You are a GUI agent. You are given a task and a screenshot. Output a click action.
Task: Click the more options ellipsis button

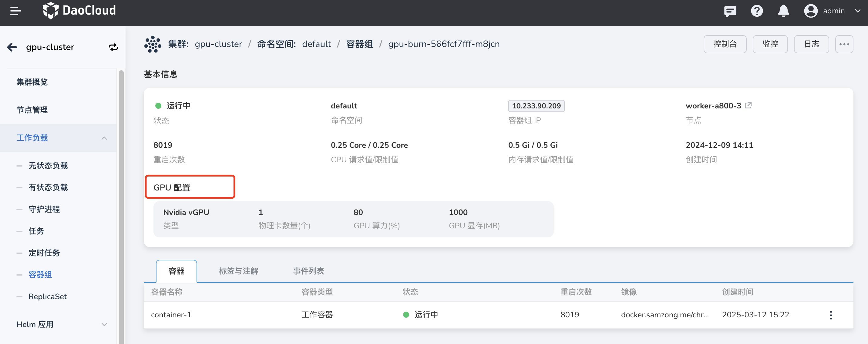(844, 44)
